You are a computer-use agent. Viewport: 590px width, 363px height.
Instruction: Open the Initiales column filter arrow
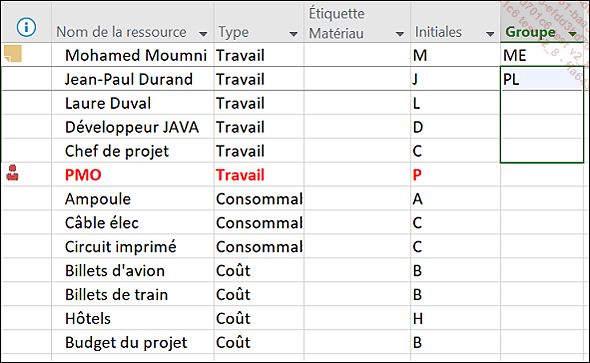click(x=490, y=34)
